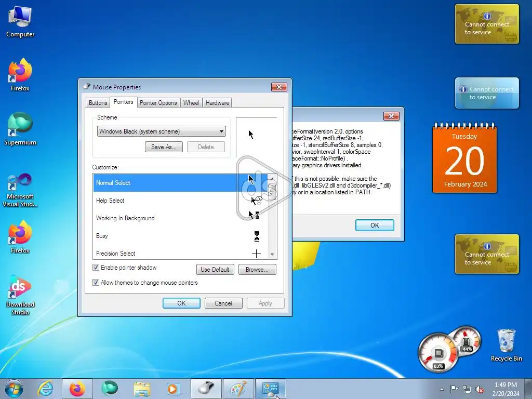Click the Customize list scroll down arrow

pos(272,255)
